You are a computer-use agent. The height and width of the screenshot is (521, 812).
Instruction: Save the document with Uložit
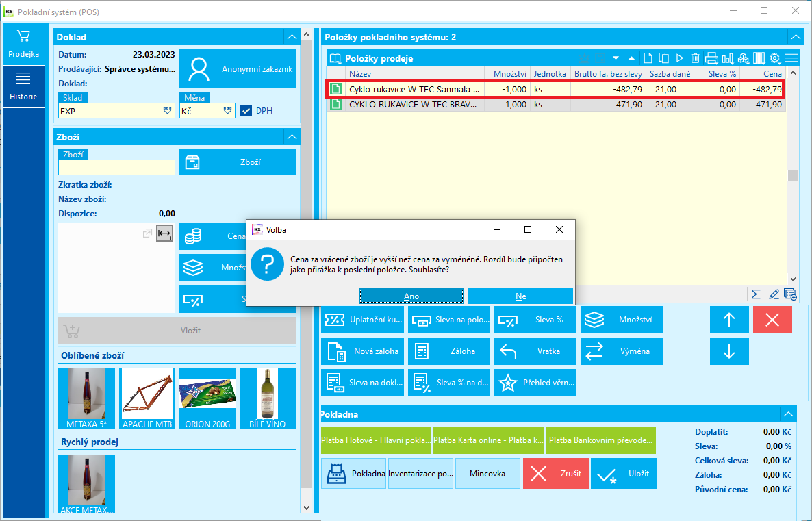(x=624, y=473)
